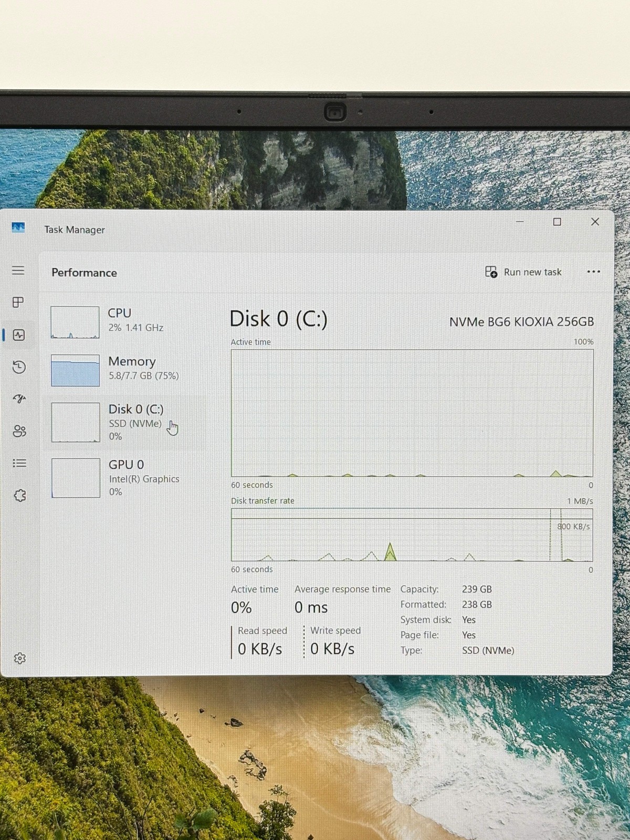Image resolution: width=630 pixels, height=840 pixels.
Task: Click Run new task button
Action: click(523, 272)
